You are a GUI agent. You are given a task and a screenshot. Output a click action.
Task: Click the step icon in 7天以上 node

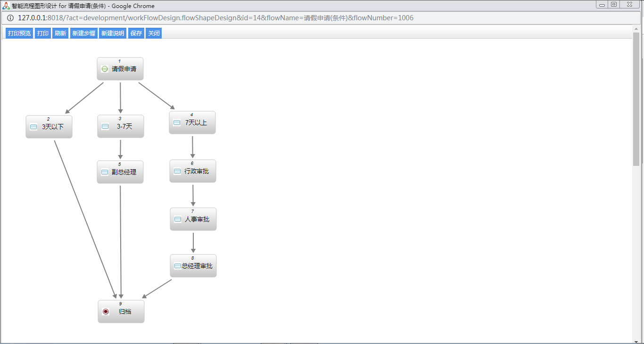[177, 123]
